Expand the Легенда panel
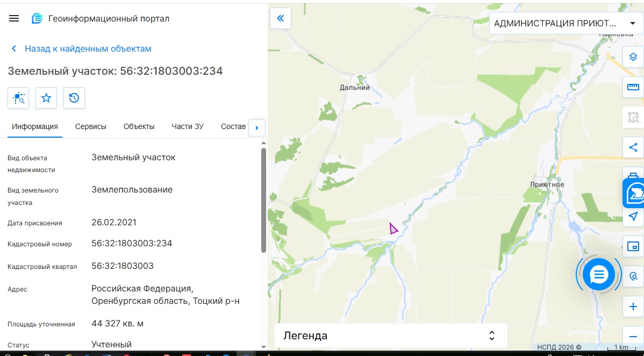 [x=391, y=336]
